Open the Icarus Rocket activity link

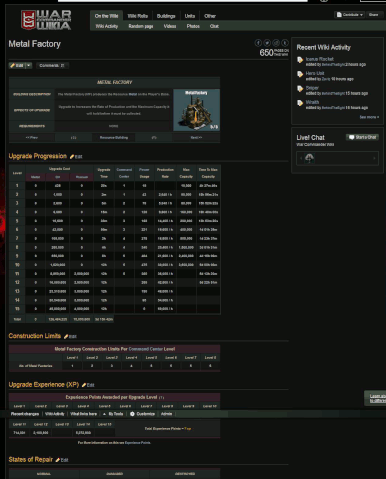(x=320, y=59)
